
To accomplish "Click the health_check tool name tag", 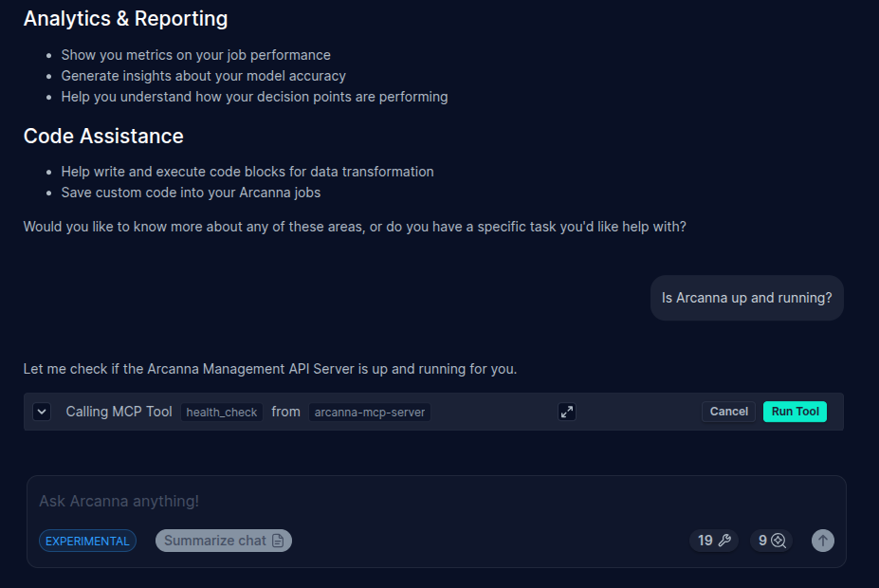I will [222, 412].
